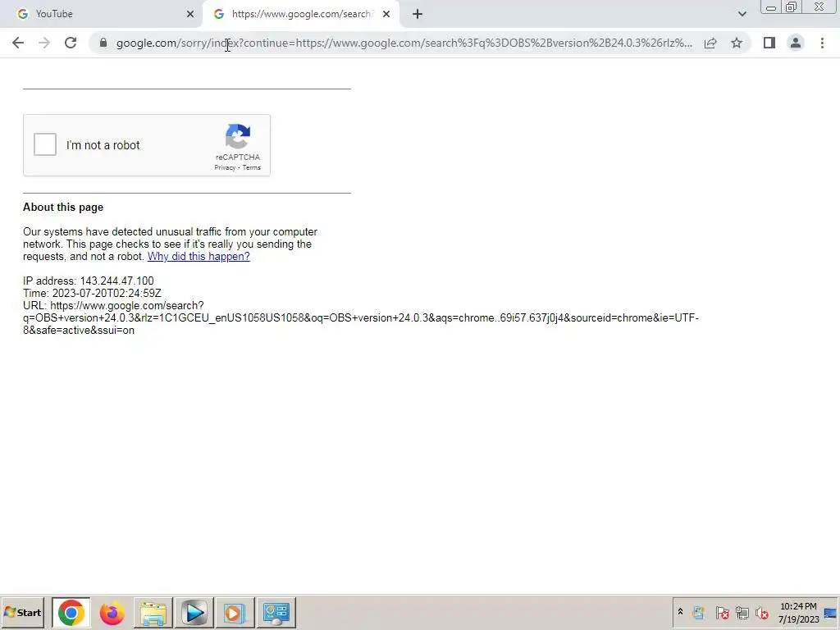The height and width of the screenshot is (630, 840).
Task: Click the IP address 143.244.47.100 text
Action: [89, 281]
